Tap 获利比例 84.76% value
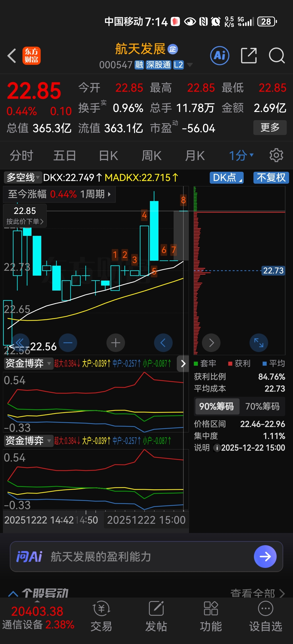293x644 pixels. click(272, 376)
